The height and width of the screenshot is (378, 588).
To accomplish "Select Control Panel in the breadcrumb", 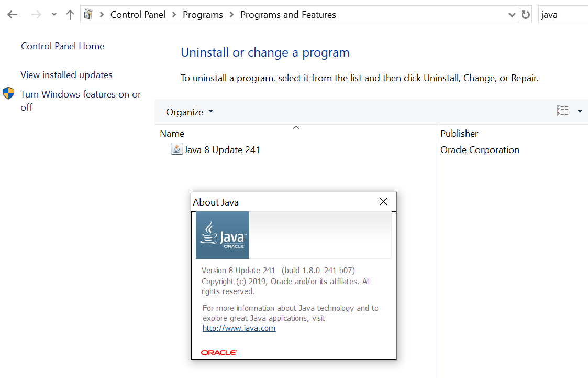I will pos(138,15).
